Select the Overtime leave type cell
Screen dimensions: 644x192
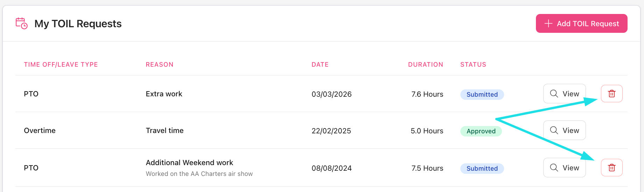tap(40, 131)
